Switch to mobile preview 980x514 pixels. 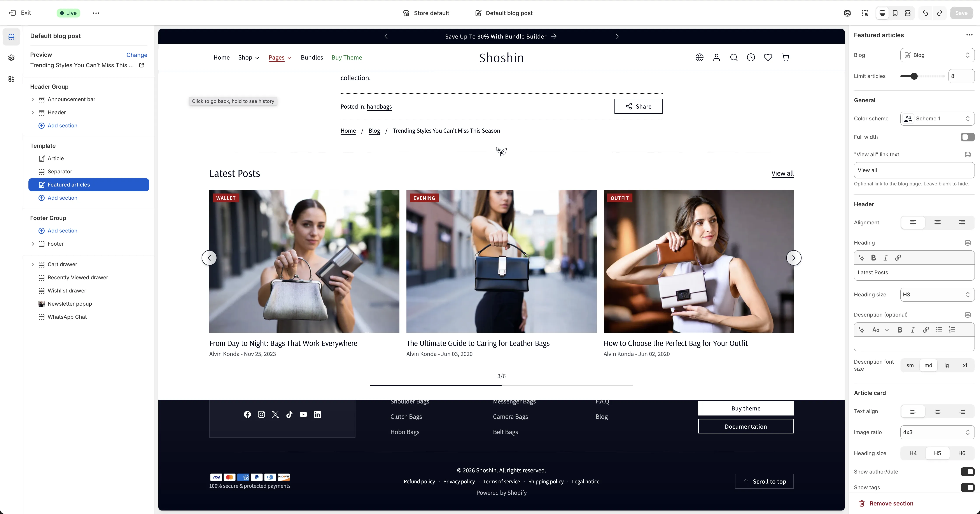(895, 13)
